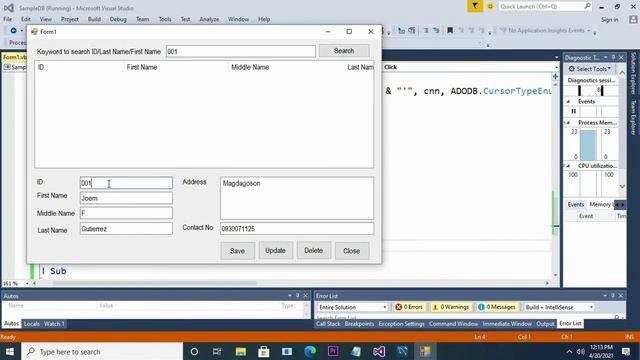Open Microsoft Edge from taskbar
This screenshot has width=640, height=360.
310,351
